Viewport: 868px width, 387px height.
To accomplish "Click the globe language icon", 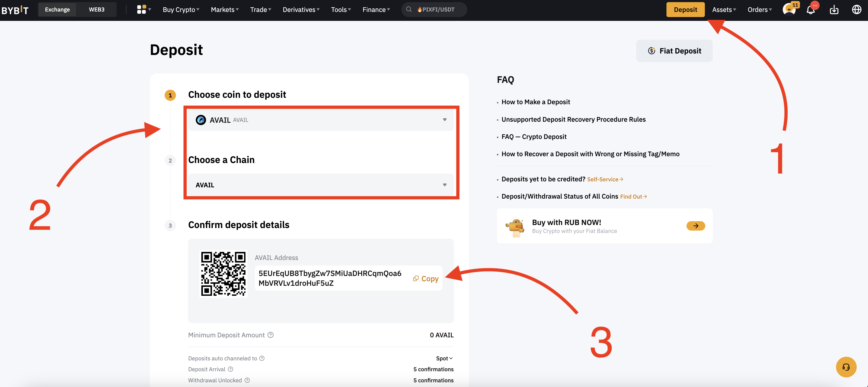I will point(856,10).
